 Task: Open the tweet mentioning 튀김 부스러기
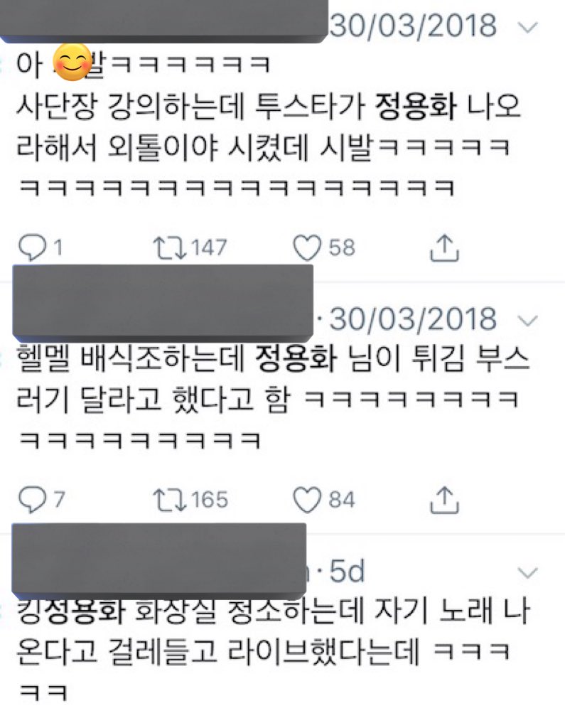coord(273,400)
